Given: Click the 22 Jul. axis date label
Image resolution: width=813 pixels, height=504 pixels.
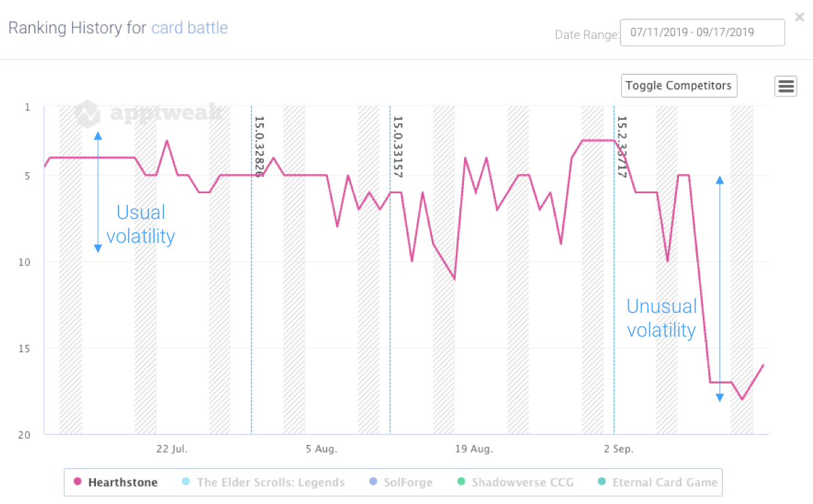Looking at the screenshot, I should coord(171,449).
